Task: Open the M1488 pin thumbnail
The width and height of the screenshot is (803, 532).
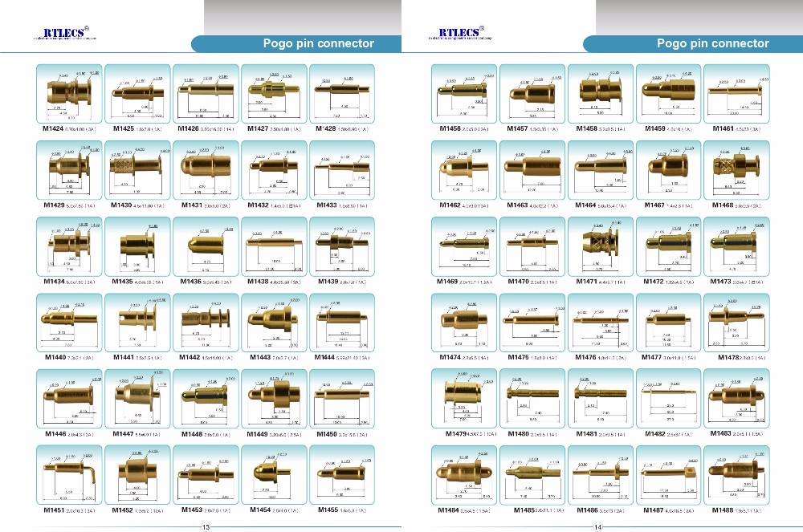Action: click(x=735, y=474)
